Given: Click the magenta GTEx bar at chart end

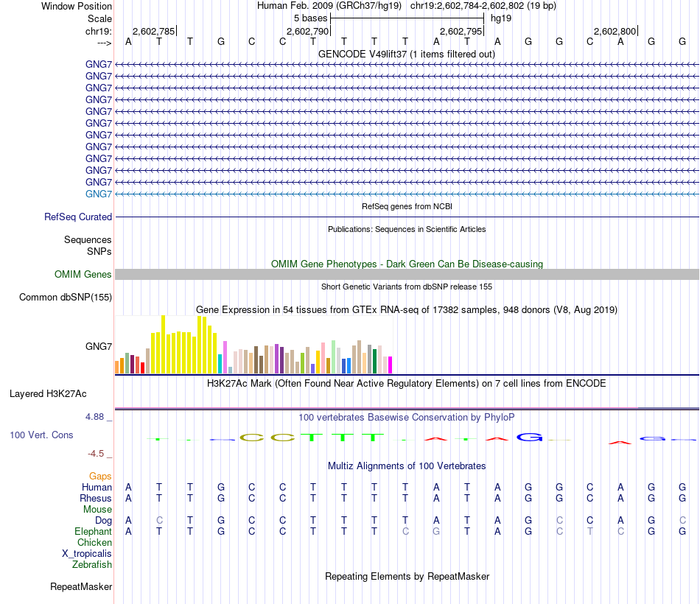Looking at the screenshot, I should [x=391, y=365].
